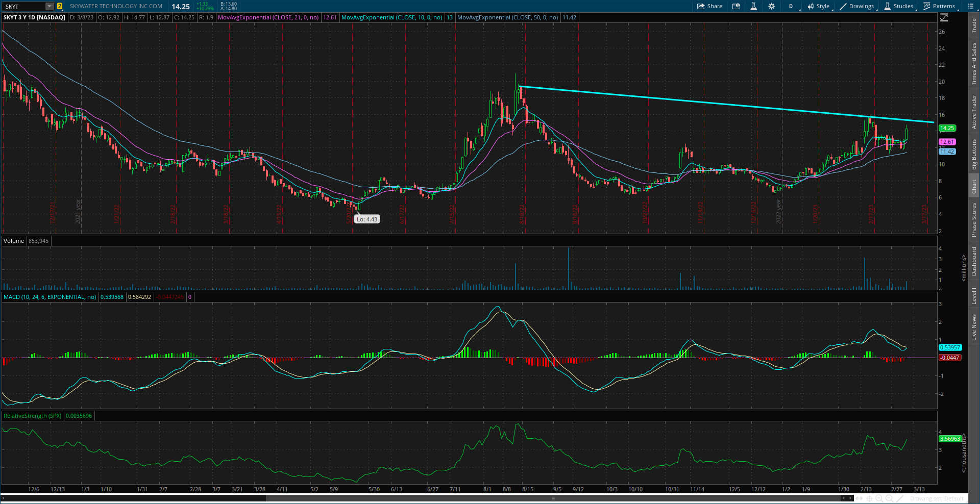Click the C: 14.25 close readout

(x=184, y=17)
